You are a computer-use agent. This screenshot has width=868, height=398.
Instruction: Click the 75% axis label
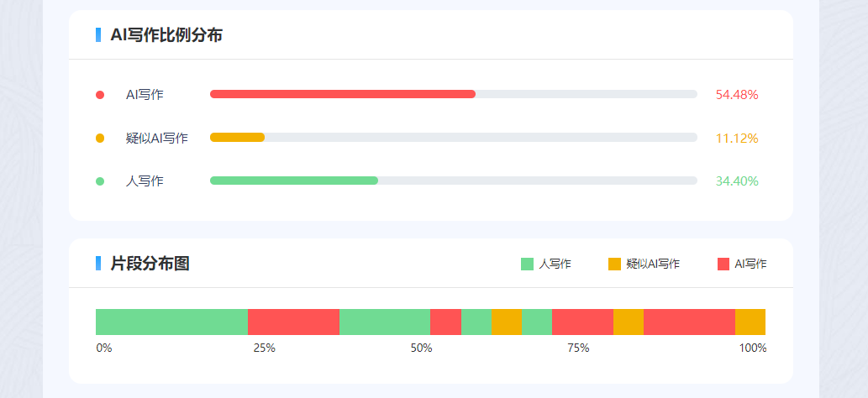coord(578,348)
